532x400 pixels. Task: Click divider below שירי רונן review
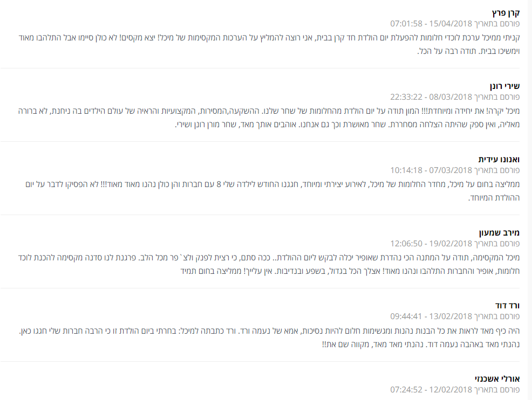(x=260, y=141)
